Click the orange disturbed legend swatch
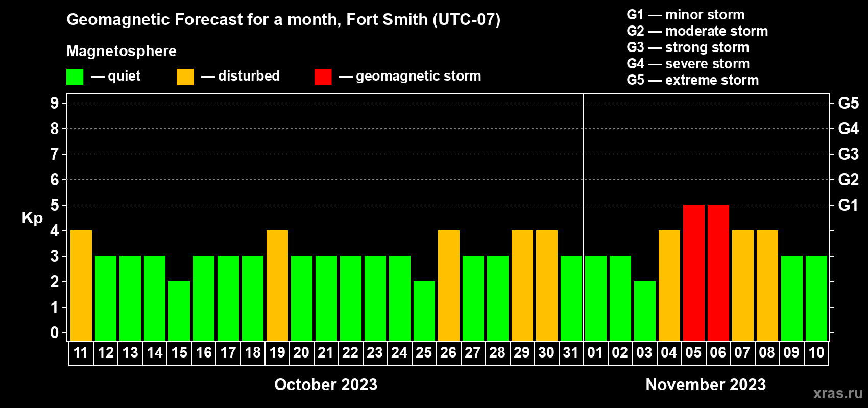Screen dimensions: 868x408 [185, 77]
